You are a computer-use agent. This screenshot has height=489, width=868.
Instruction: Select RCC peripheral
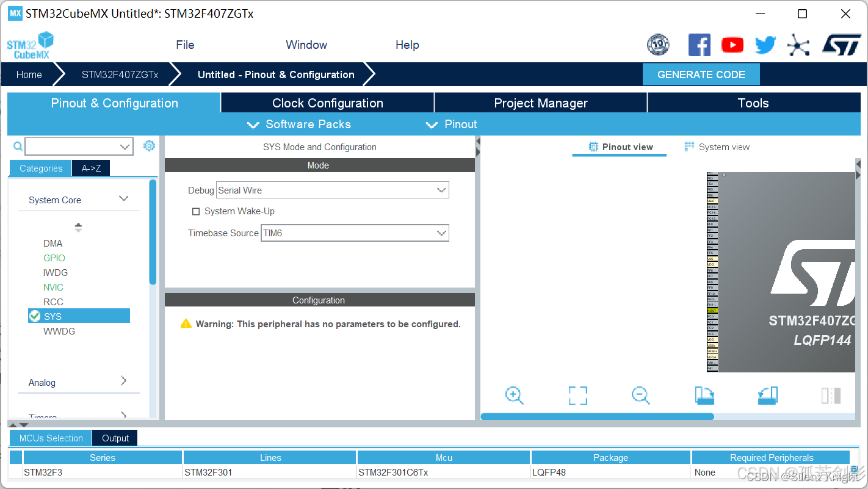click(54, 302)
